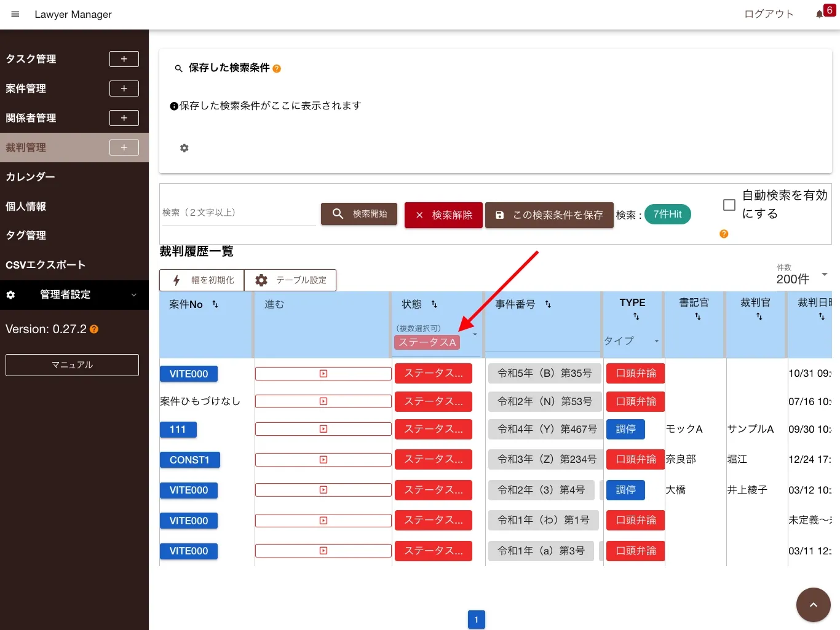Open 案件管理 in sidebar
This screenshot has width=840, height=630.
click(26, 89)
